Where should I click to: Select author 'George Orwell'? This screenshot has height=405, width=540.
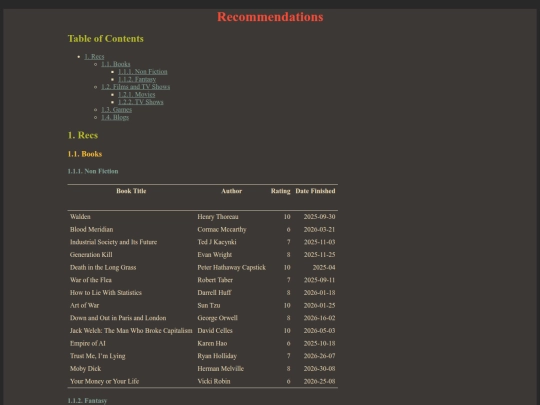point(217,318)
